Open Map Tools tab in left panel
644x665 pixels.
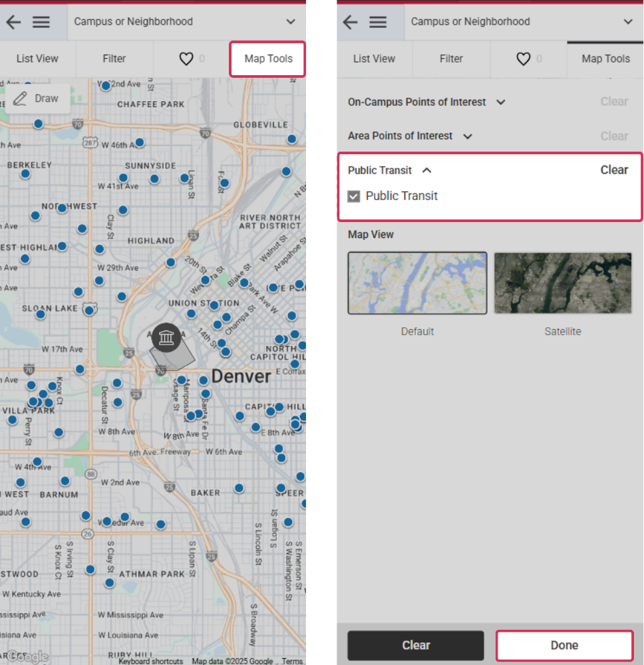(267, 59)
